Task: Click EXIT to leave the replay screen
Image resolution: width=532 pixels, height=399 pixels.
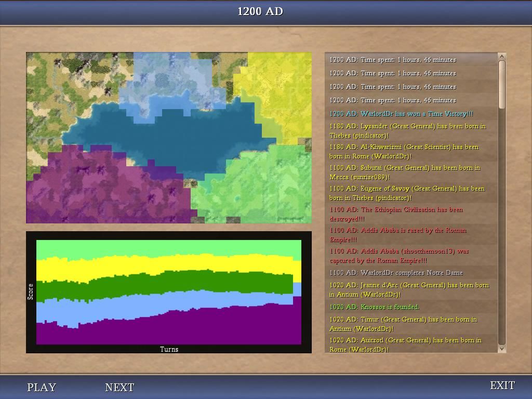Action: tap(502, 385)
